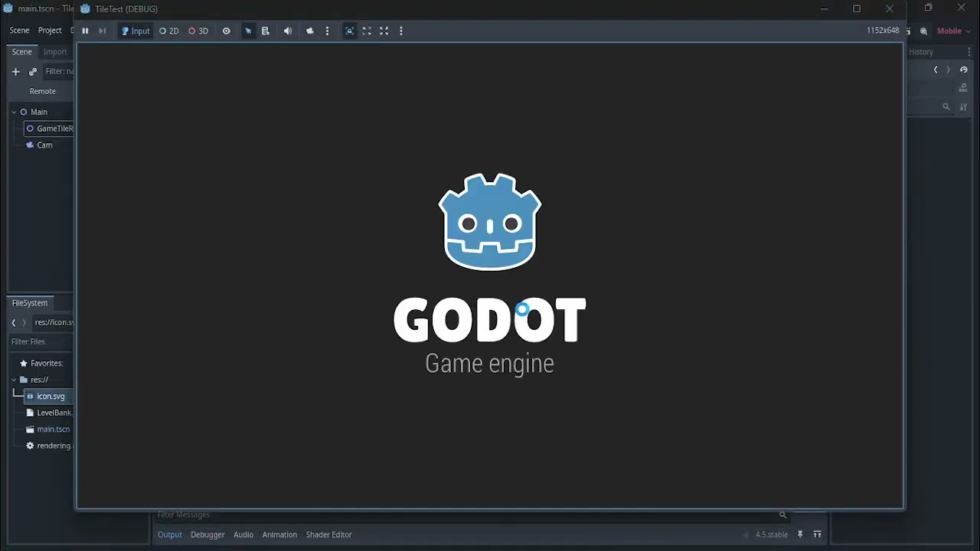Activate the select mode arrow tool
This screenshot has height=551, width=980.
point(248,31)
